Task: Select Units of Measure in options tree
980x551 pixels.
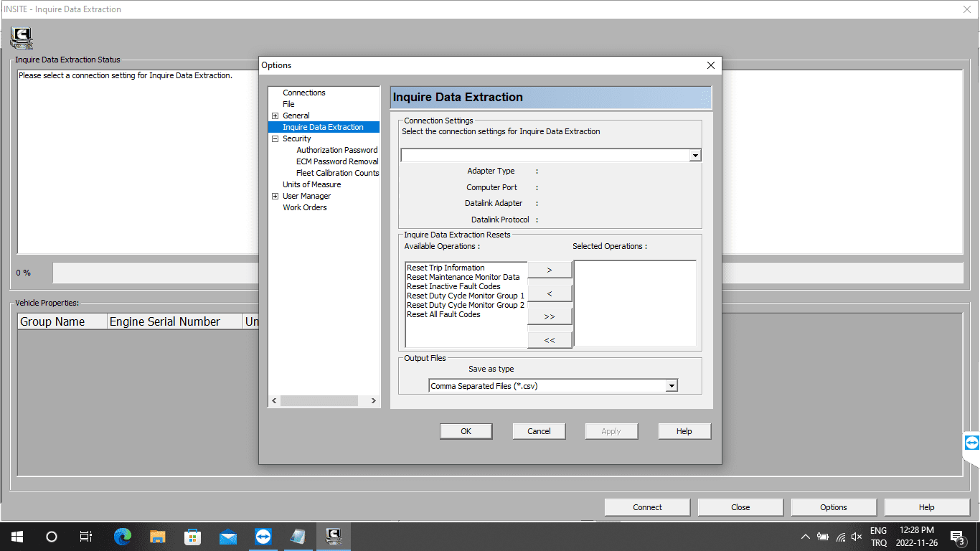Action: (311, 184)
